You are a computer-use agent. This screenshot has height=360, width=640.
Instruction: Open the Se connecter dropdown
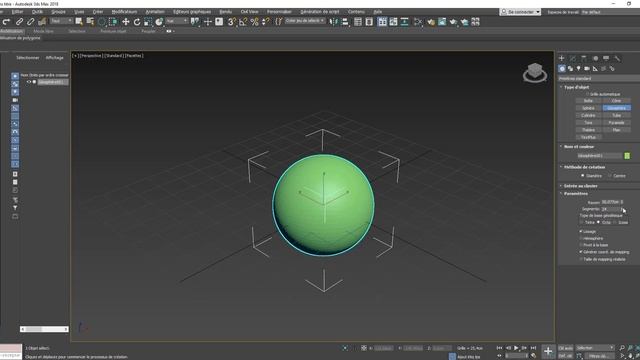[520, 12]
